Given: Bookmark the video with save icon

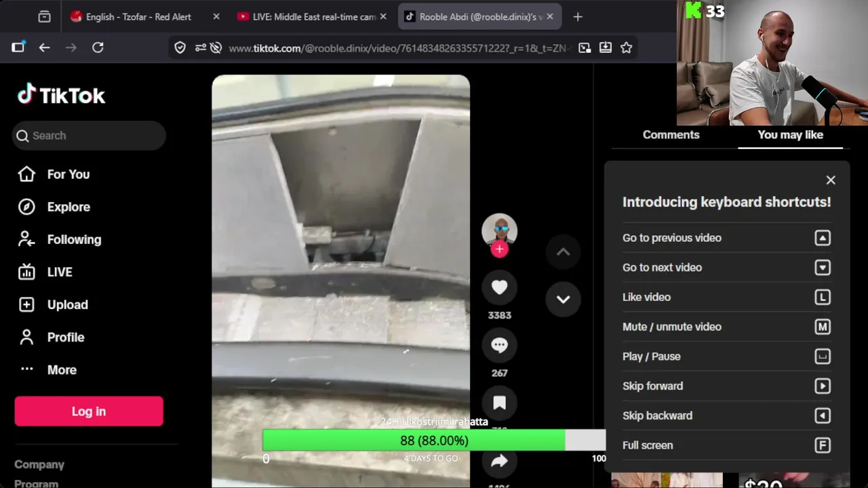Looking at the screenshot, I should (x=499, y=403).
